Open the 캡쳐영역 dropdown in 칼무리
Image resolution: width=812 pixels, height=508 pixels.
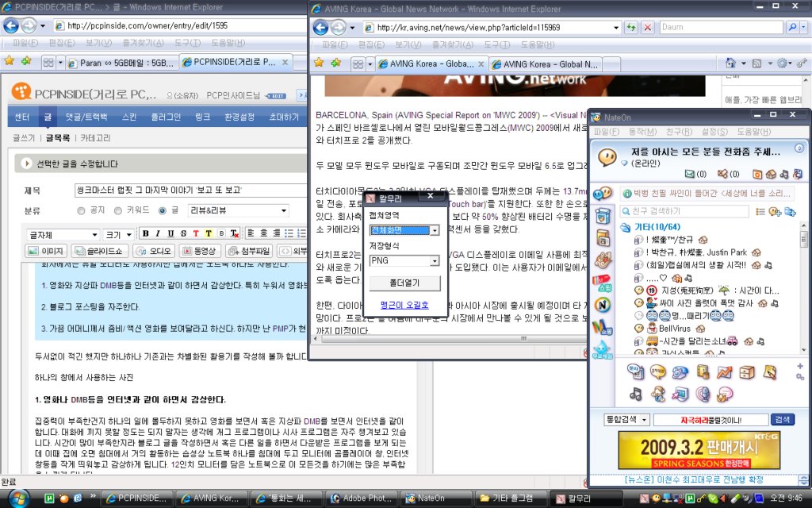click(404, 230)
